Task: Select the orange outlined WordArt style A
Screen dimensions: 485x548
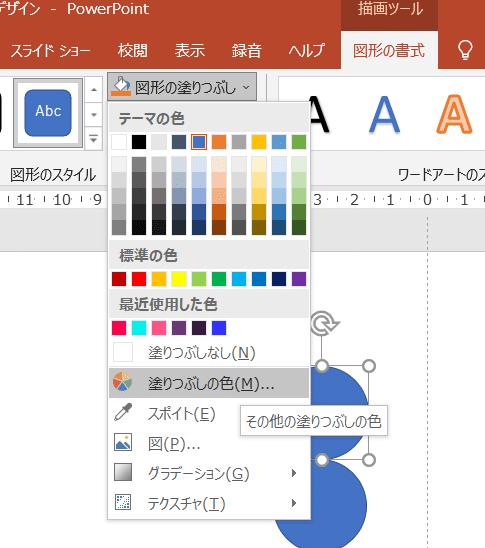Action: (454, 114)
